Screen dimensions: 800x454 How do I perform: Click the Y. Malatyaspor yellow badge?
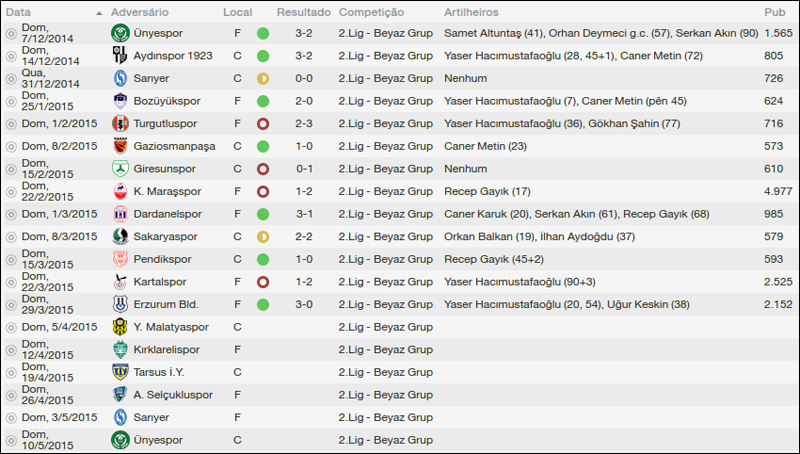point(120,327)
